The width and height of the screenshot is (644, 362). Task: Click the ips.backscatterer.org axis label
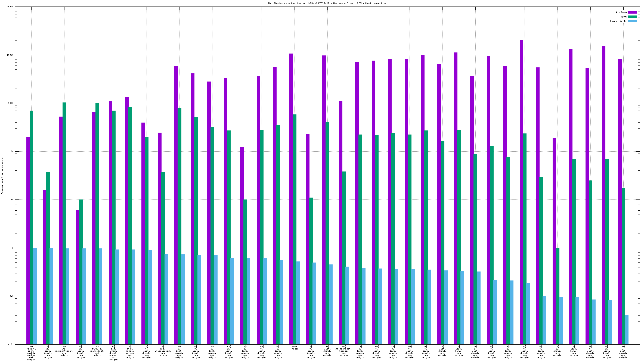[x=64, y=351]
